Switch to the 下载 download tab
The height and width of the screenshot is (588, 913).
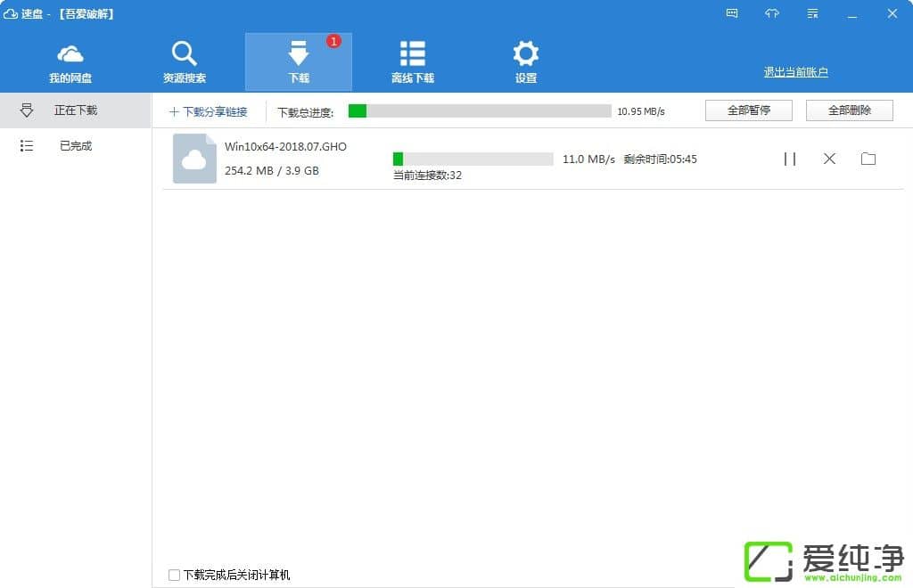(x=298, y=61)
